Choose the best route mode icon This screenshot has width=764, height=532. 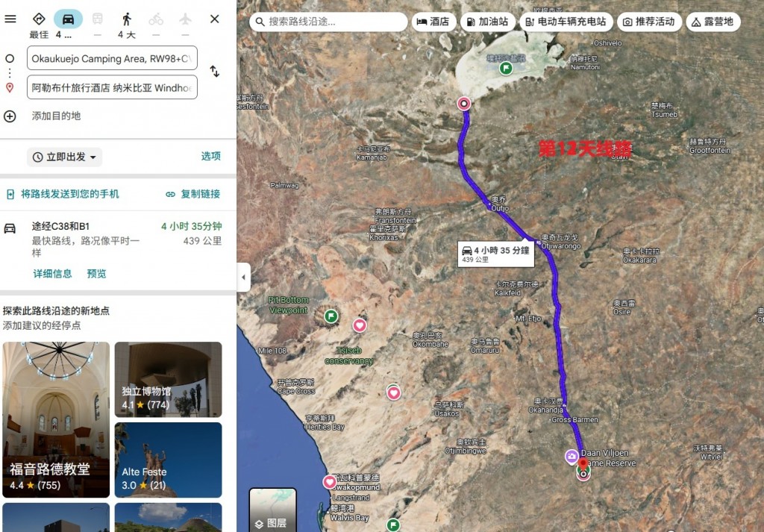pos(39,19)
